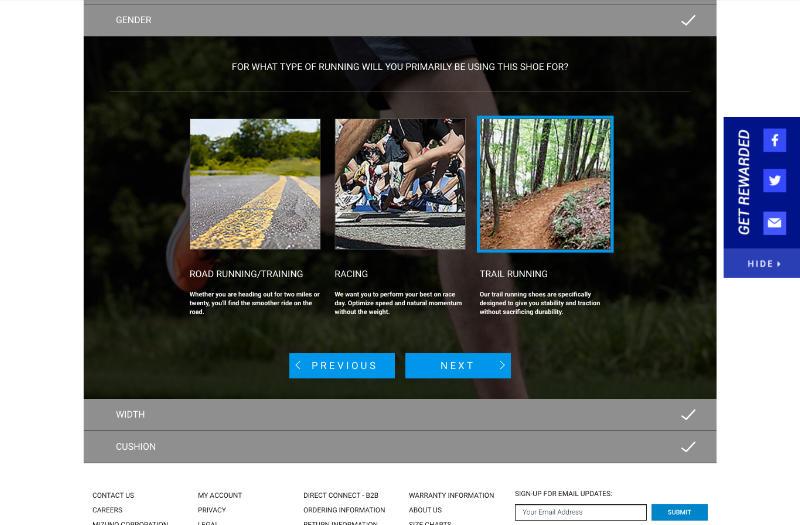Open the Twitter share icon
The width and height of the screenshot is (800, 525).
point(774,180)
